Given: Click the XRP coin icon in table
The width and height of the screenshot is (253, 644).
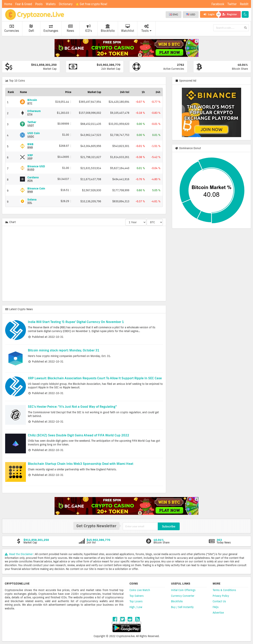Looking at the screenshot, I should [x=22, y=157].
